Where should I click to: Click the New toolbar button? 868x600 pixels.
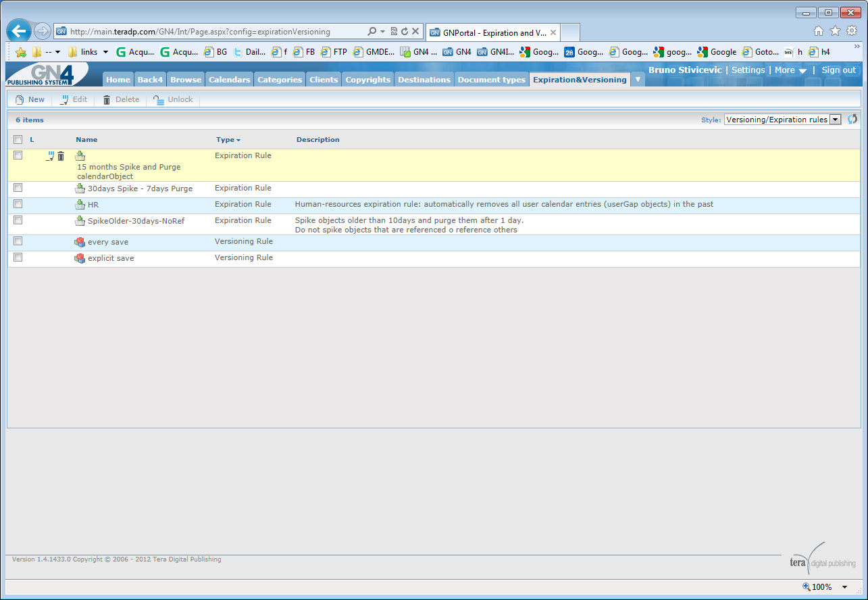[30, 99]
